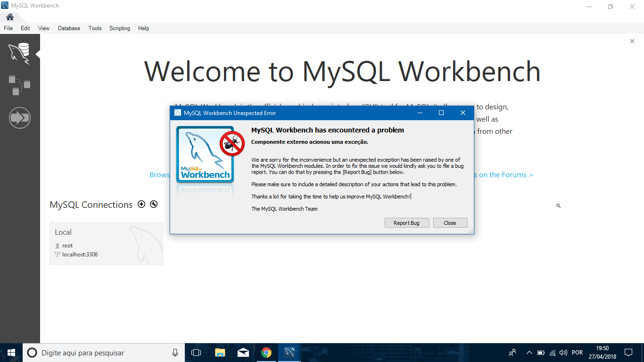Click the battery status icon
644x362 pixels.
[541, 353]
